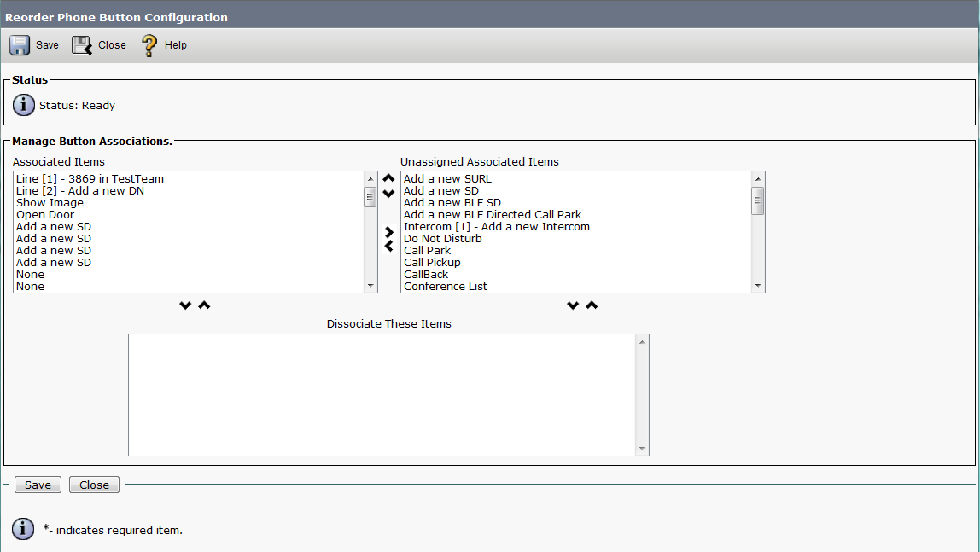
Task: Move selected associated item down with the down arrow
Action: (x=389, y=194)
